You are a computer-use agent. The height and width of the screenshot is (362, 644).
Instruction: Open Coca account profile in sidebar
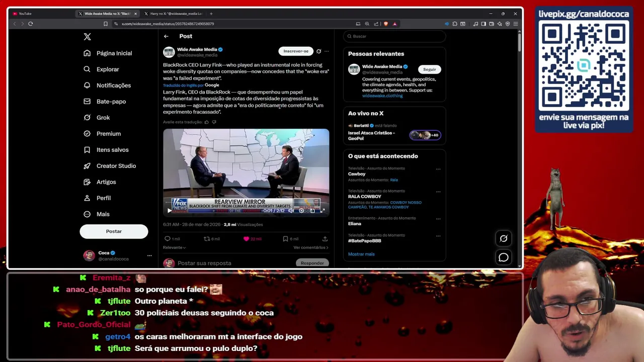click(114, 256)
